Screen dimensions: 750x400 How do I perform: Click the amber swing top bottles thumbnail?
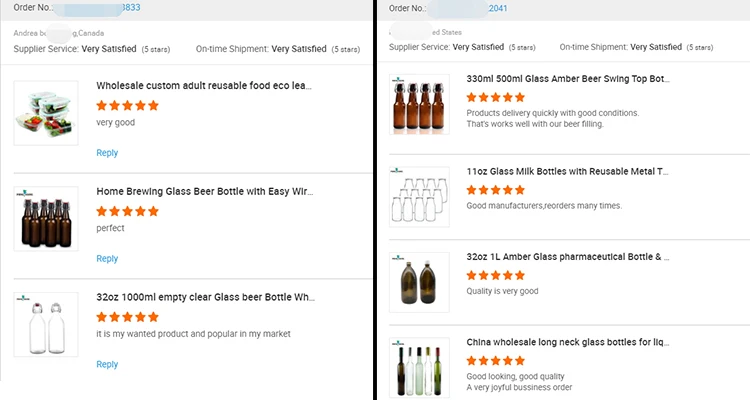(421, 106)
